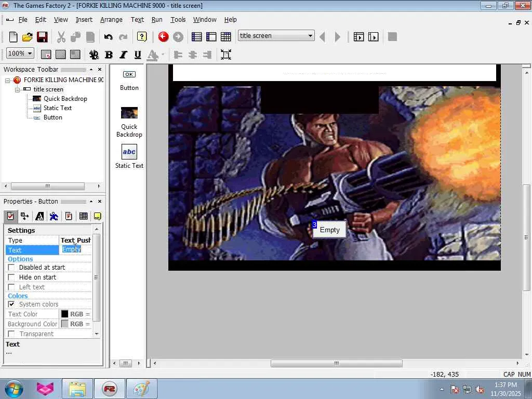Toggle the Left text checkbox
532x399 pixels.
tap(11, 287)
